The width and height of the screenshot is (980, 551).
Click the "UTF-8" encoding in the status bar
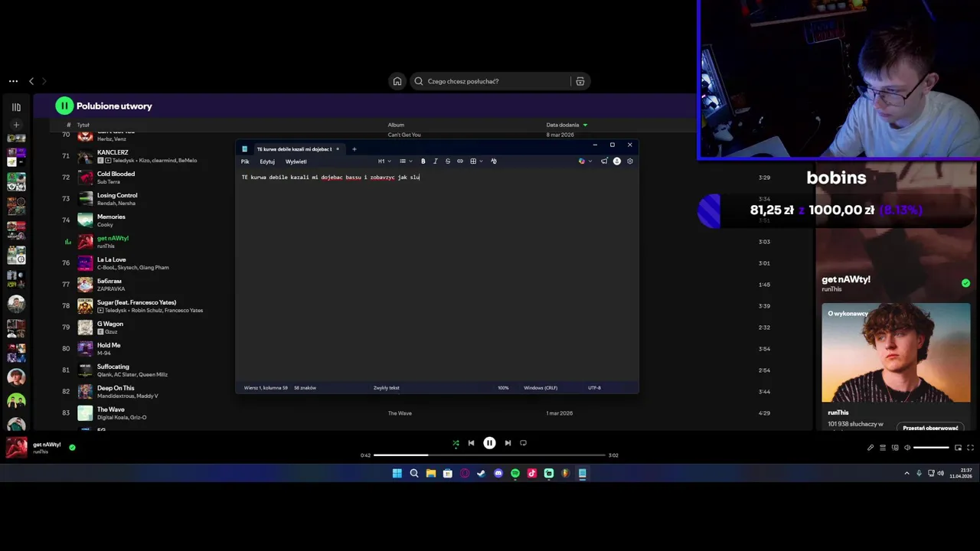[594, 388]
